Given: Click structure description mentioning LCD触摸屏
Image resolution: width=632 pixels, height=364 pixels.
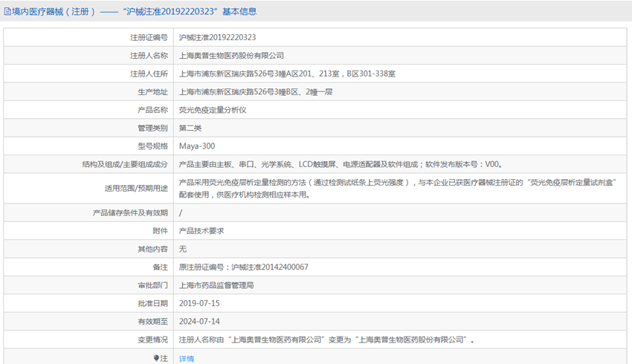Looking at the screenshot, I should (341, 164).
